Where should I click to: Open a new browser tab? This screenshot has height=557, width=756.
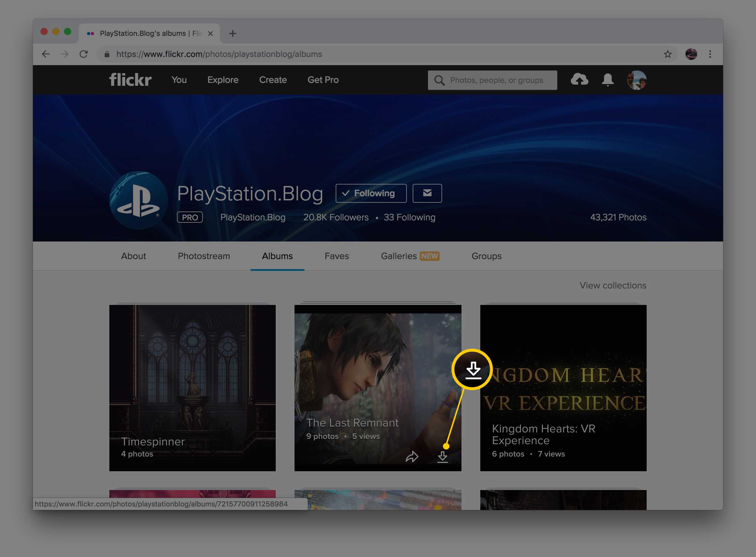pyautogui.click(x=233, y=33)
